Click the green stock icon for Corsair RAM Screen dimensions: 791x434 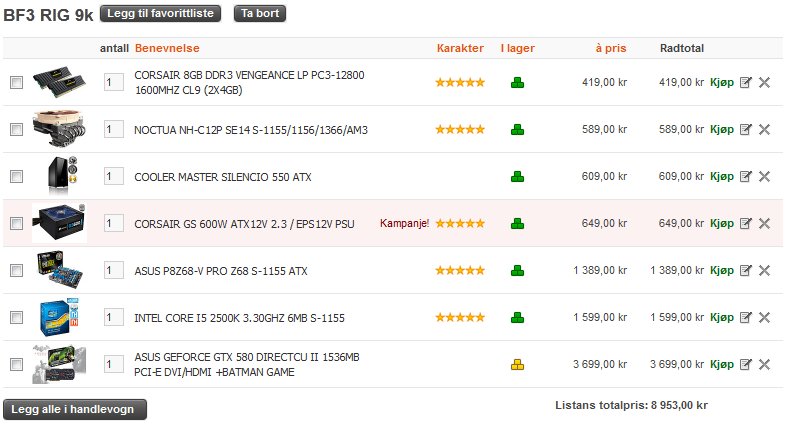[517, 82]
